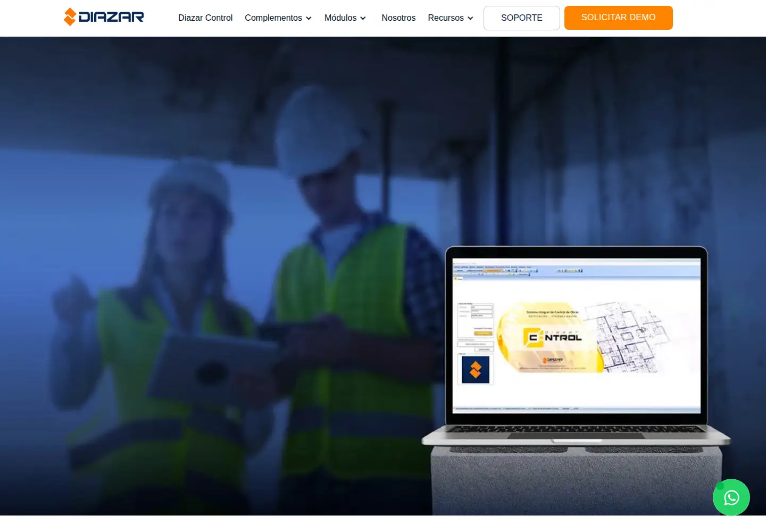Click the SOPORTE button
Screen dimensions: 766x532
tap(522, 18)
